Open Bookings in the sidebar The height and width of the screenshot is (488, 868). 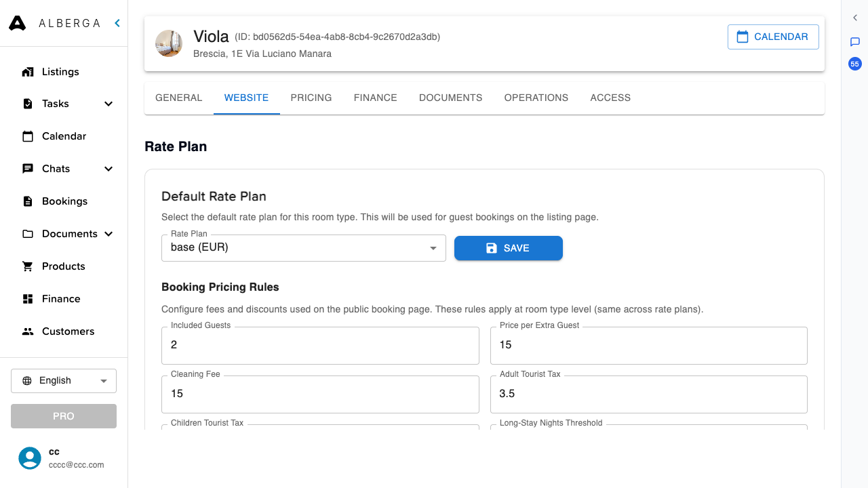pyautogui.click(x=64, y=201)
